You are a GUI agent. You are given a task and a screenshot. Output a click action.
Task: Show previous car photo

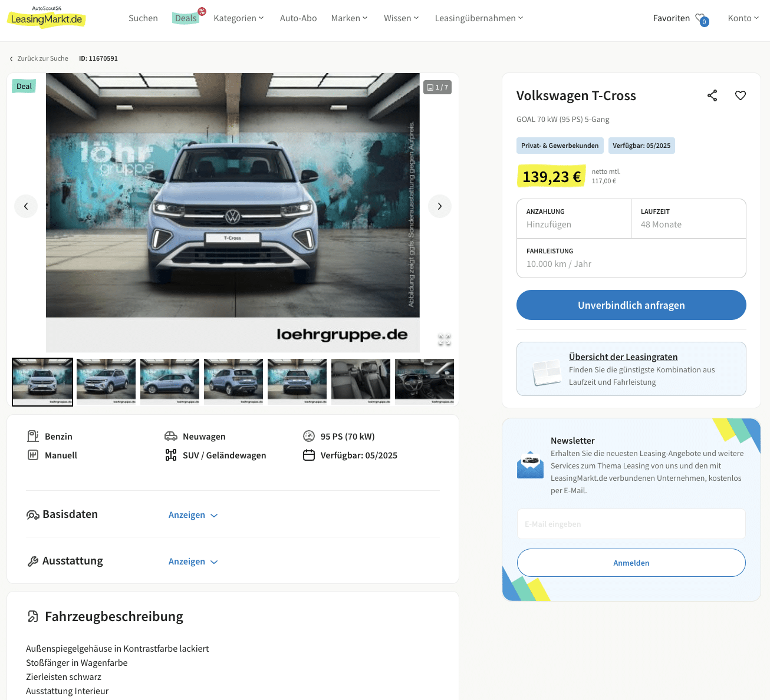pos(26,206)
